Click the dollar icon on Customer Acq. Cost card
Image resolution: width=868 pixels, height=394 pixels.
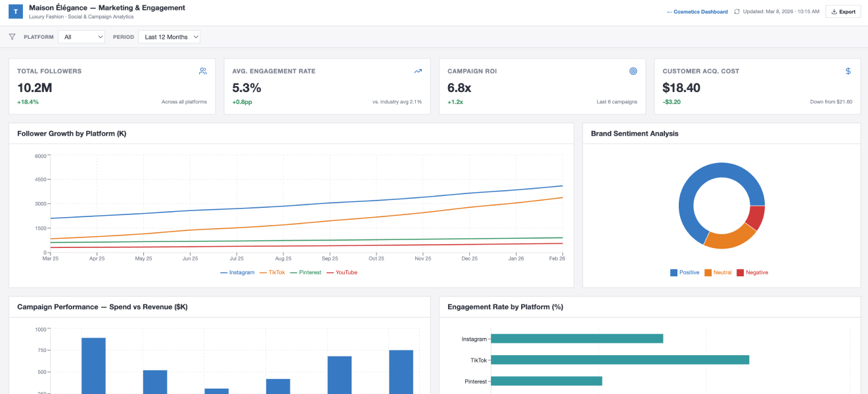[x=848, y=70]
